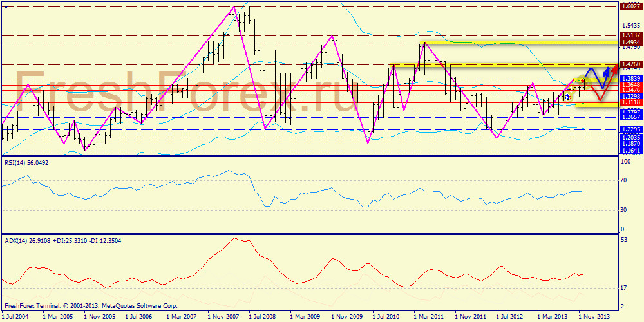
Task: Click the 1 Nov 2007 date label
Action: (224, 317)
